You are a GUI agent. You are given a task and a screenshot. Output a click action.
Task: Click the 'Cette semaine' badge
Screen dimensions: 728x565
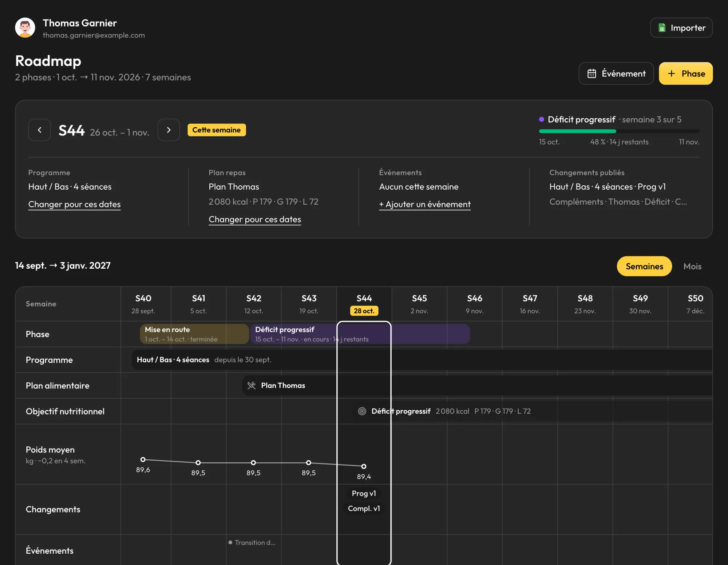217,130
